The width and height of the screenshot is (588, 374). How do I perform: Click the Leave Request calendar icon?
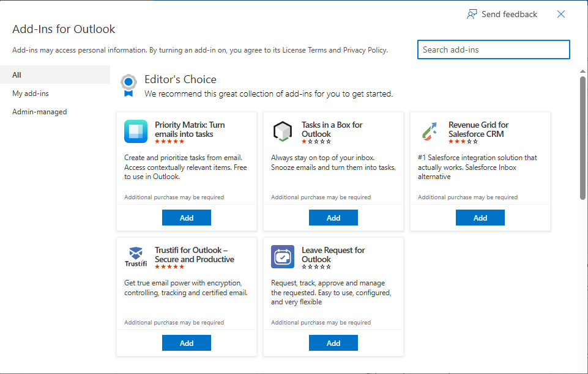pyautogui.click(x=283, y=257)
